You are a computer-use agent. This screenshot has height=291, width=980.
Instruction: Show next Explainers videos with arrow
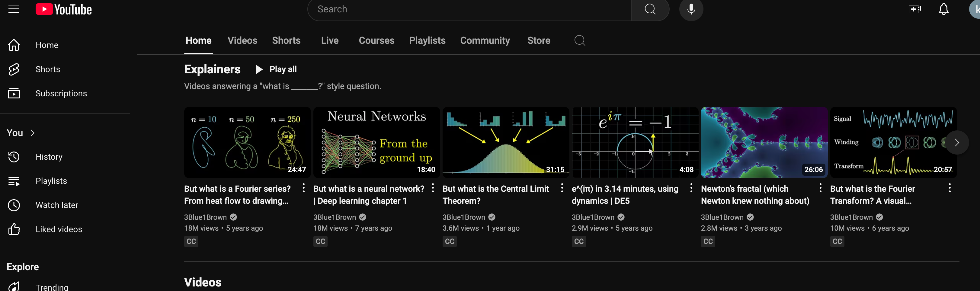tap(957, 143)
